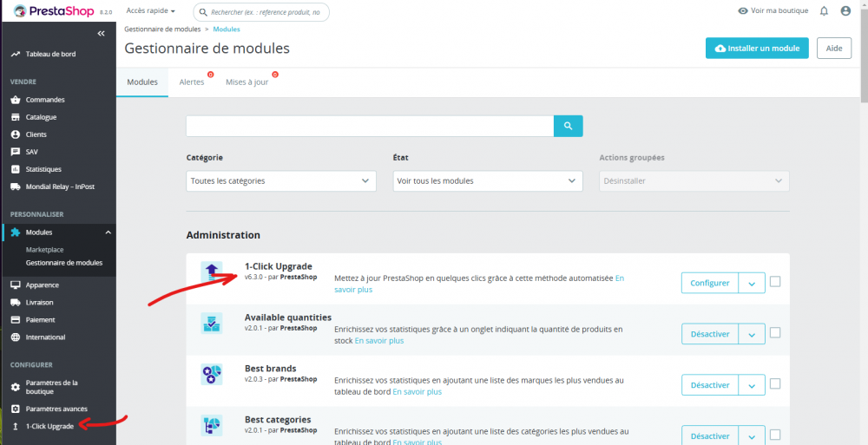The image size is (868, 445).
Task: Tick the Available quantities module checkbox
Action: (x=775, y=332)
